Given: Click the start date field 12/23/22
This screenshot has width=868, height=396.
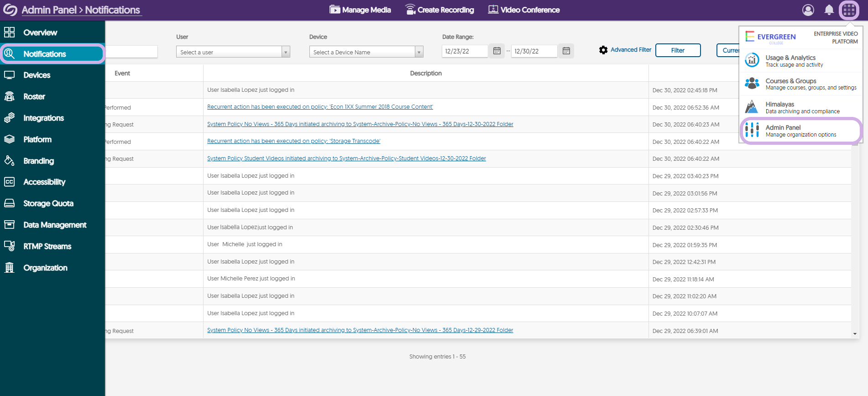Looking at the screenshot, I should click(x=464, y=51).
